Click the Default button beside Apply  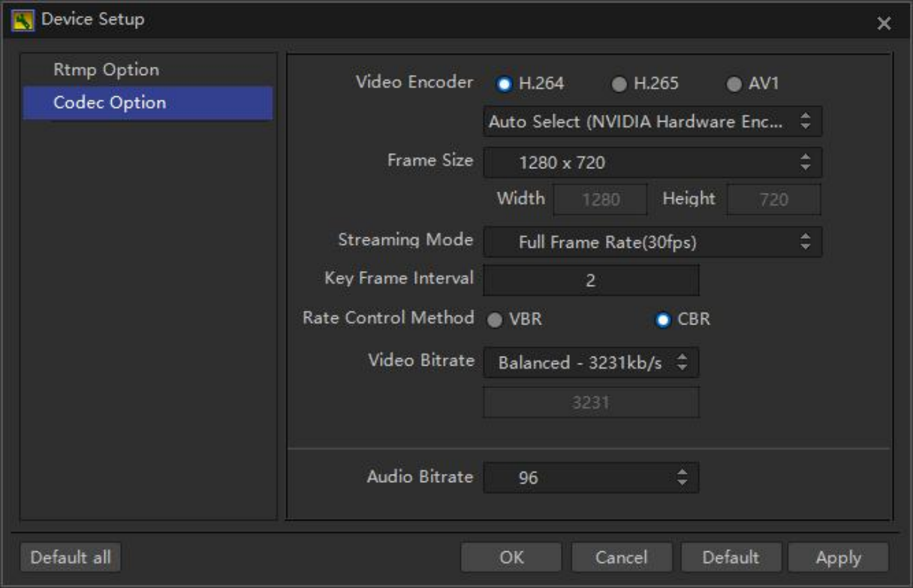click(731, 558)
